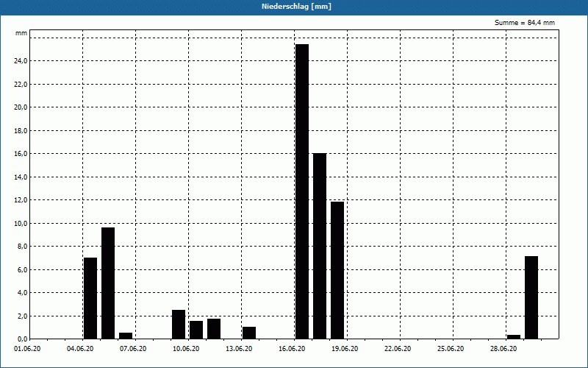Click the 8,0 y-axis label
The image size is (588, 368).
[22, 247]
